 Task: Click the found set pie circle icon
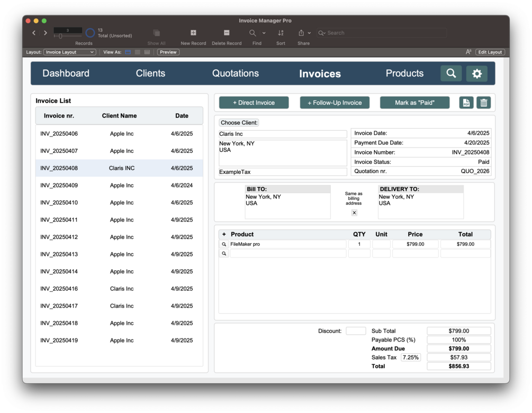tap(90, 33)
